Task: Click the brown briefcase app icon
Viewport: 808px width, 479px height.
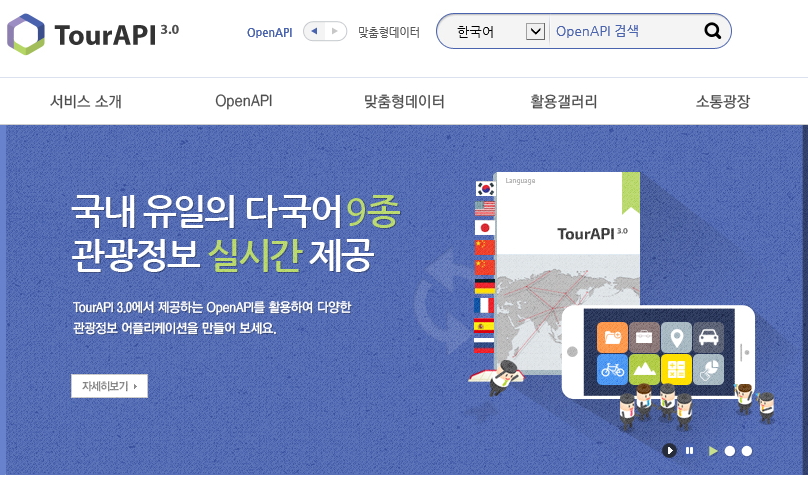Action: click(644, 337)
